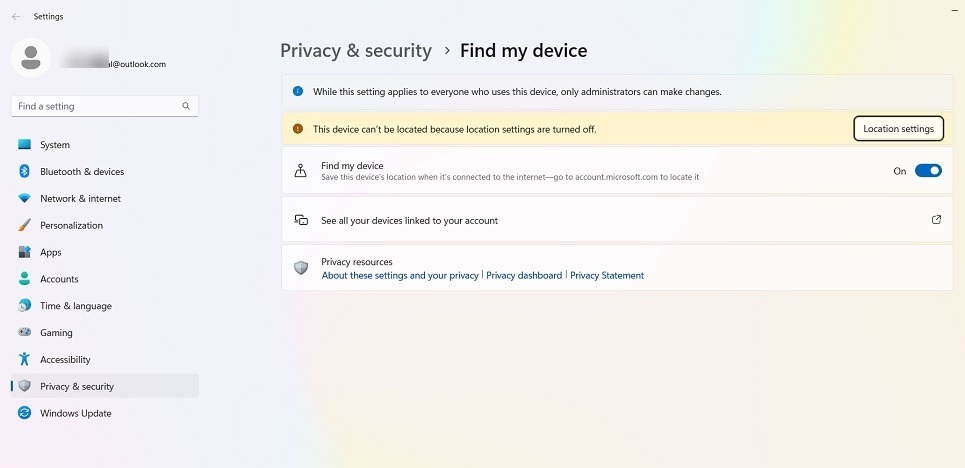The width and height of the screenshot is (965, 468).
Task: Click the Accessibility figure icon
Action: pos(25,360)
